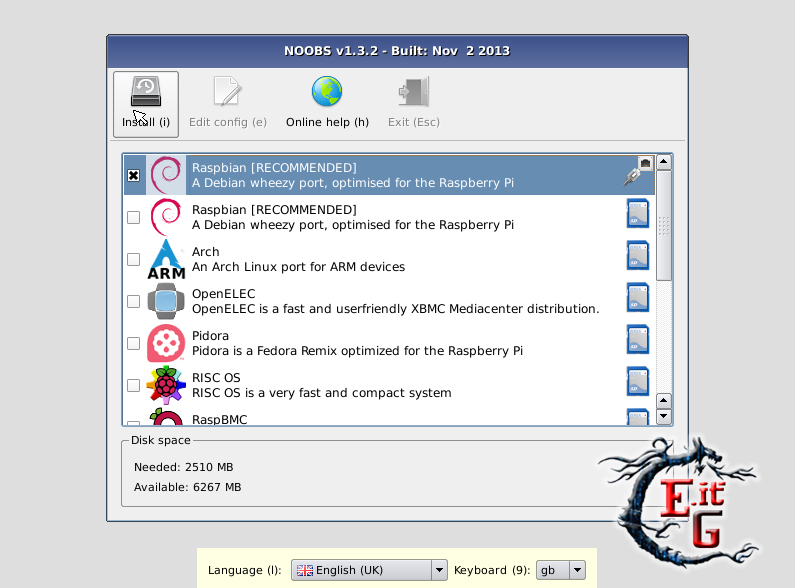Tick the OpenELEC checkbox

[x=133, y=302]
